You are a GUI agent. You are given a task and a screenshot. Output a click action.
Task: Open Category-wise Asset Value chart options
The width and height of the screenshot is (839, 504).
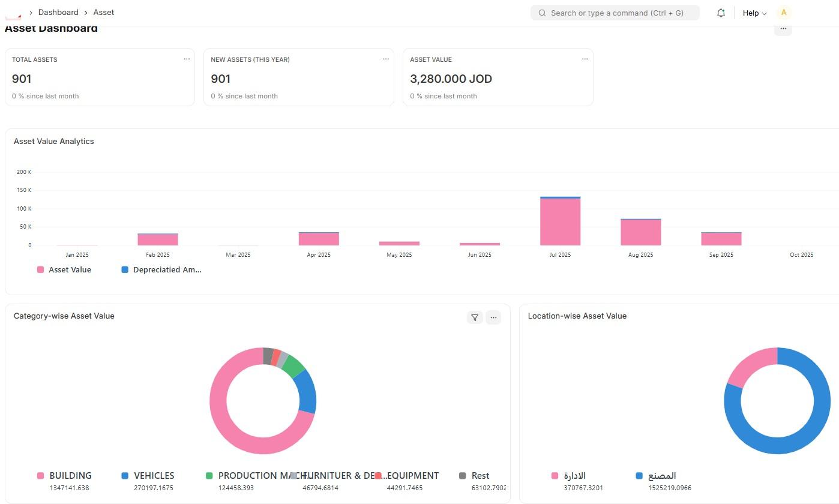[x=493, y=317]
